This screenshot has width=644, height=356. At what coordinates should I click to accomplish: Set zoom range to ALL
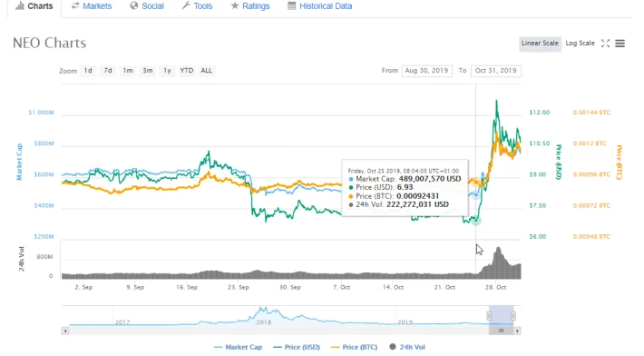(x=206, y=71)
